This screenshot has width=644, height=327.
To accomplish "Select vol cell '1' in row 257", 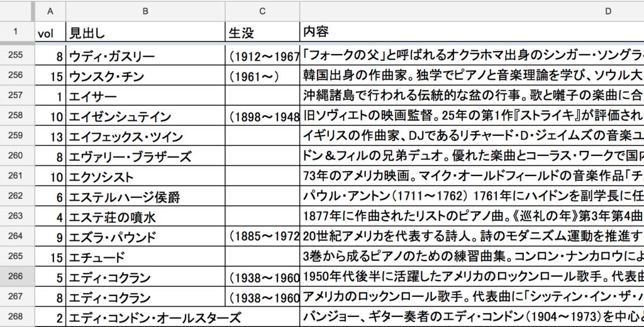I will [50, 96].
